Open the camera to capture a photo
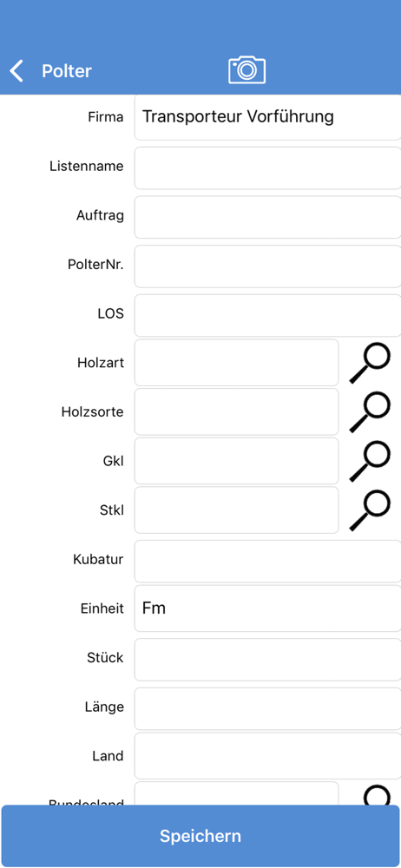The height and width of the screenshot is (868, 401). click(x=247, y=70)
